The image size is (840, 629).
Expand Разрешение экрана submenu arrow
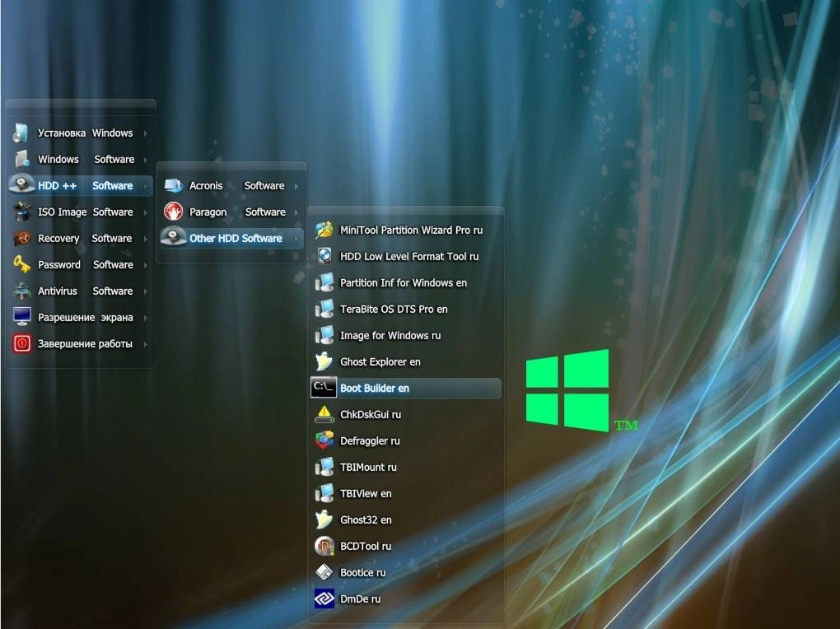[x=145, y=318]
